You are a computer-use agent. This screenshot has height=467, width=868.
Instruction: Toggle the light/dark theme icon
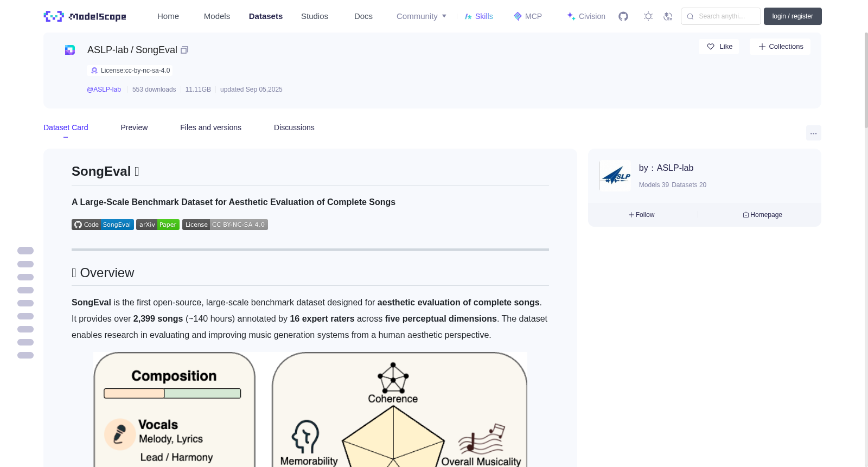[648, 16]
